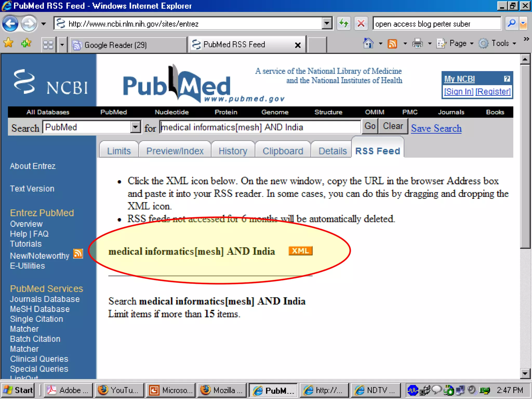Expand the Tools menu dropdown

[x=515, y=43]
